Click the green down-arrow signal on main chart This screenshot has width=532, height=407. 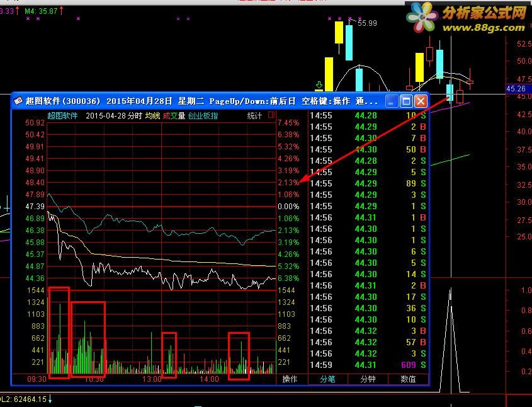(319, 86)
